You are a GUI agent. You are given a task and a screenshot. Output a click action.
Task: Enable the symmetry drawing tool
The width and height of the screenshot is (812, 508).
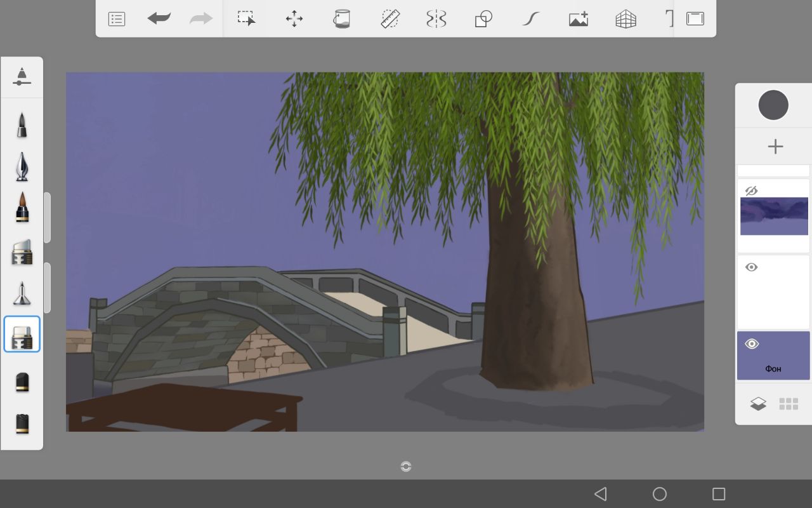[436, 19]
